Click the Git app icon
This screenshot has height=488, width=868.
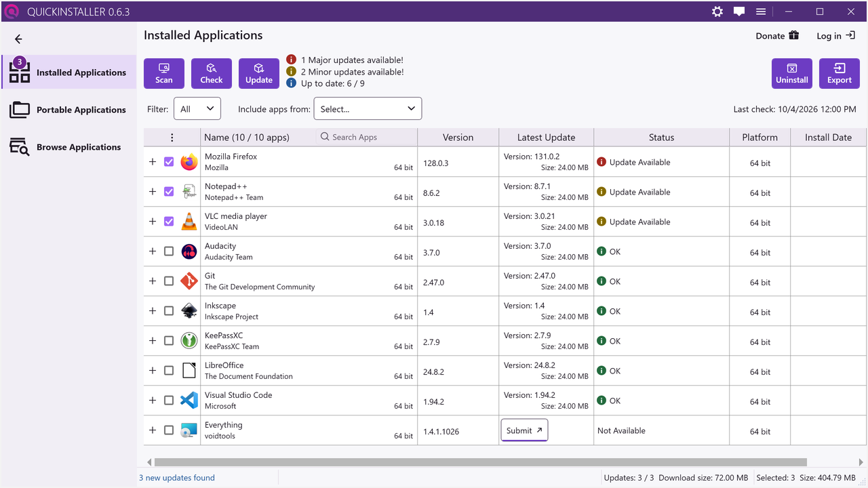189,281
